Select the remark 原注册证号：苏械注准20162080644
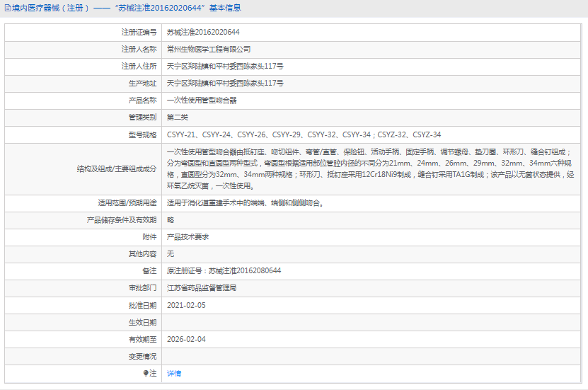 point(224,271)
